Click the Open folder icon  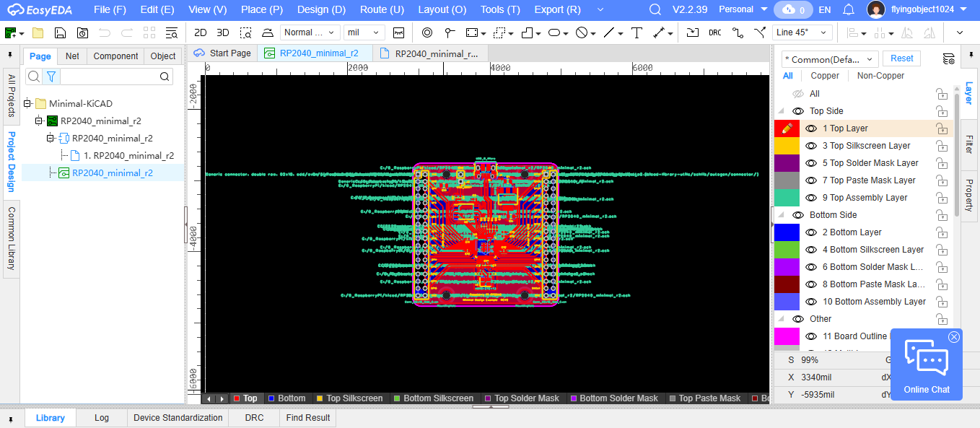pyautogui.click(x=38, y=32)
